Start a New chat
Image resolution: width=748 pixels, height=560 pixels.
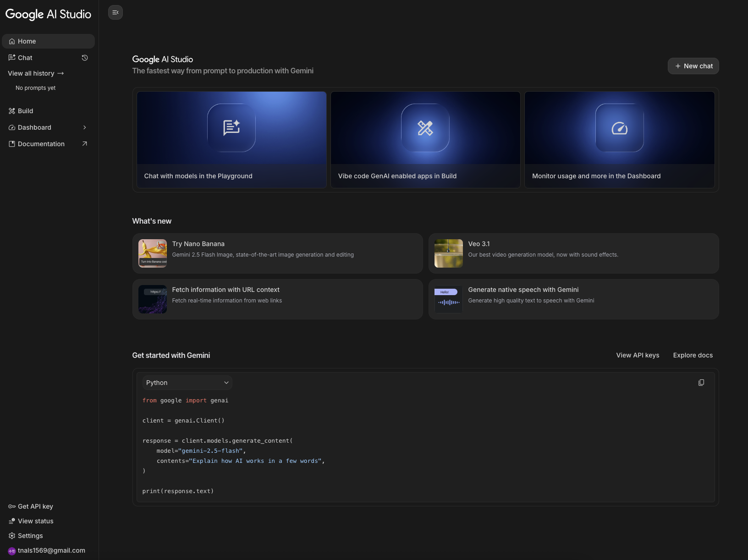[693, 66]
